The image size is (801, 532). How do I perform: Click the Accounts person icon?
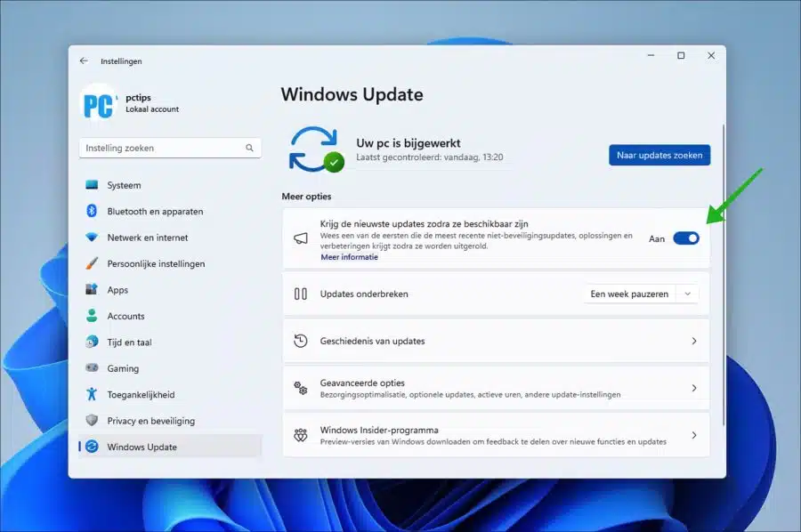[92, 316]
